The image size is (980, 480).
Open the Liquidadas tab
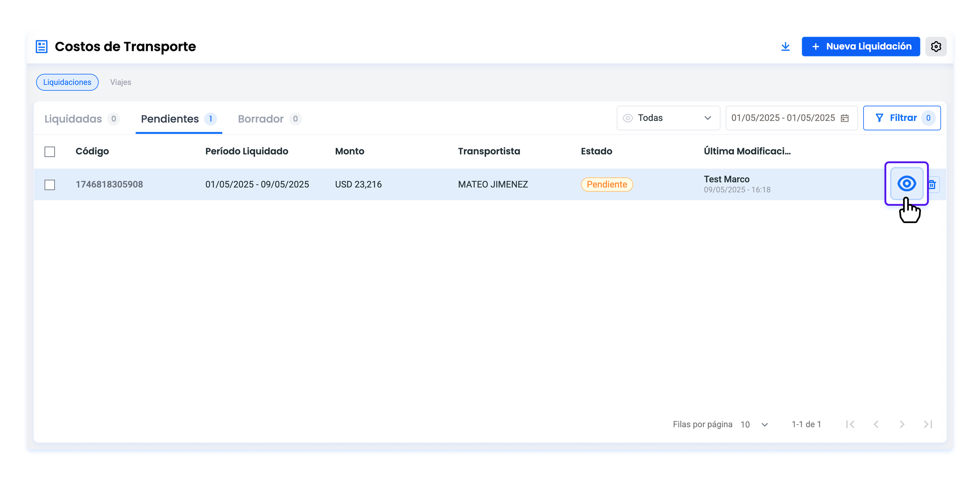82,119
